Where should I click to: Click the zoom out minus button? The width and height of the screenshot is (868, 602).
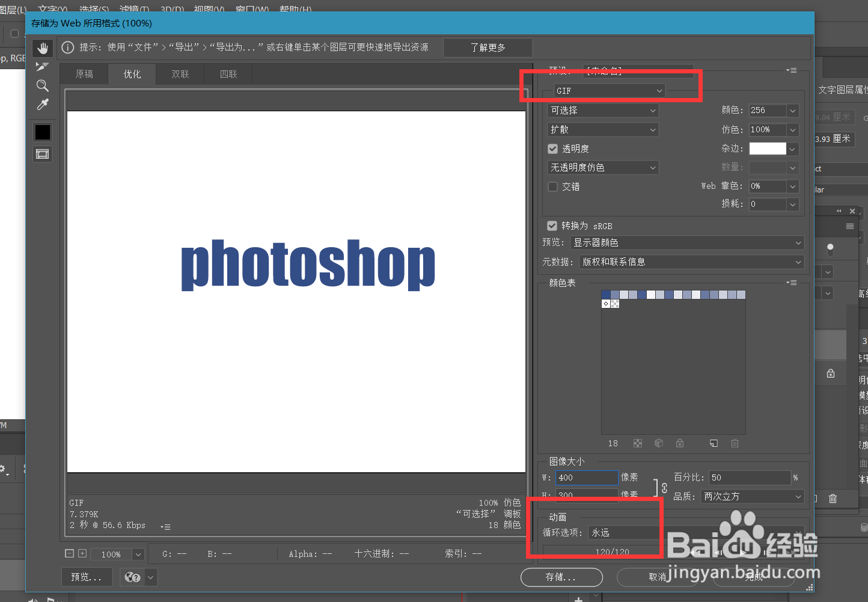(x=69, y=553)
